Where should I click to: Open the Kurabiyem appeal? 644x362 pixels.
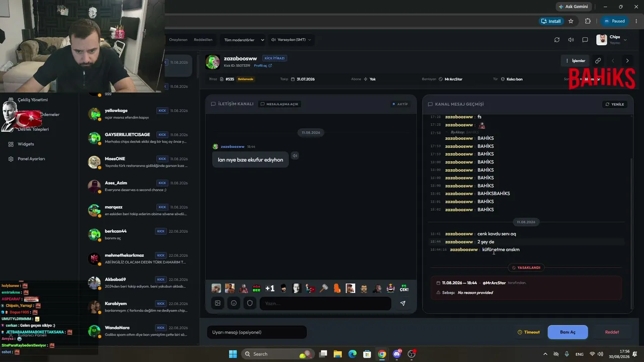tap(138, 307)
